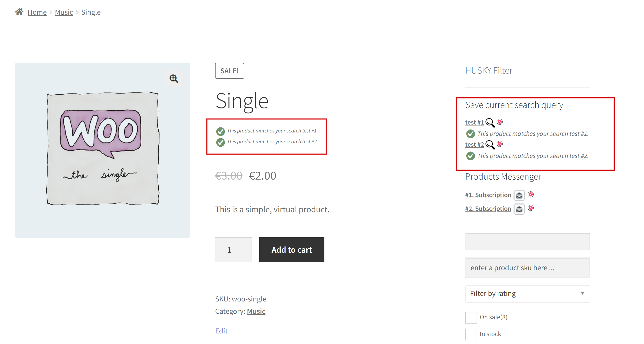Click the magnifier icon next to test #1
This screenshot has width=644, height=344.
point(490,123)
